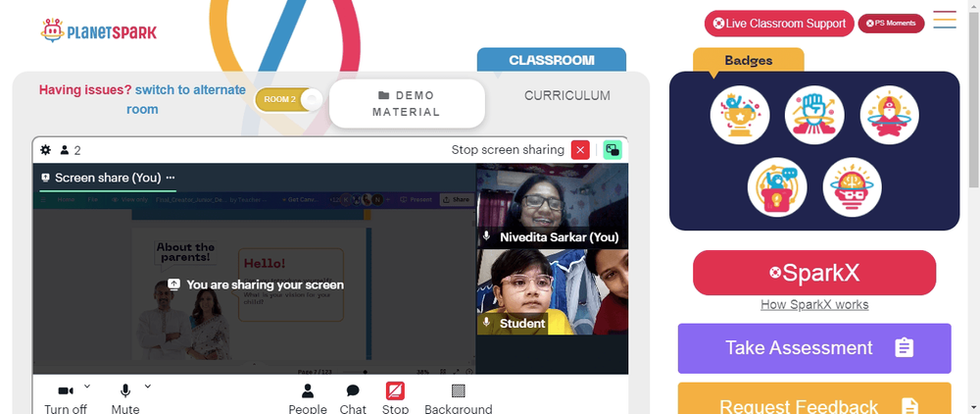Click the Nivedita Sarkar (You) video tile
Screen dimensions: 980x414
[553, 206]
